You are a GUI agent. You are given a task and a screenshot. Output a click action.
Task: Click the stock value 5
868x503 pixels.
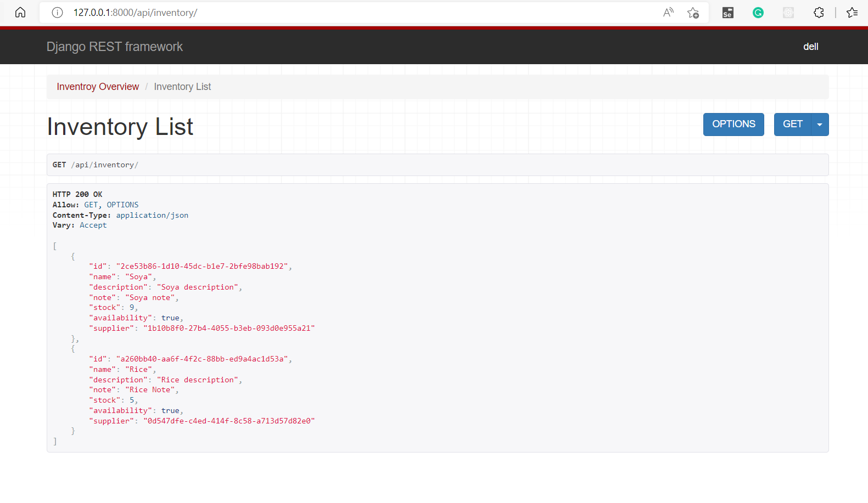pos(132,400)
